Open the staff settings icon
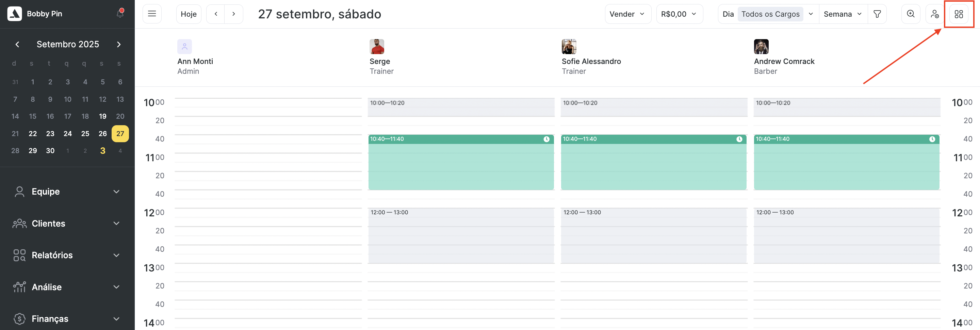Image resolution: width=980 pixels, height=330 pixels. tap(934, 14)
